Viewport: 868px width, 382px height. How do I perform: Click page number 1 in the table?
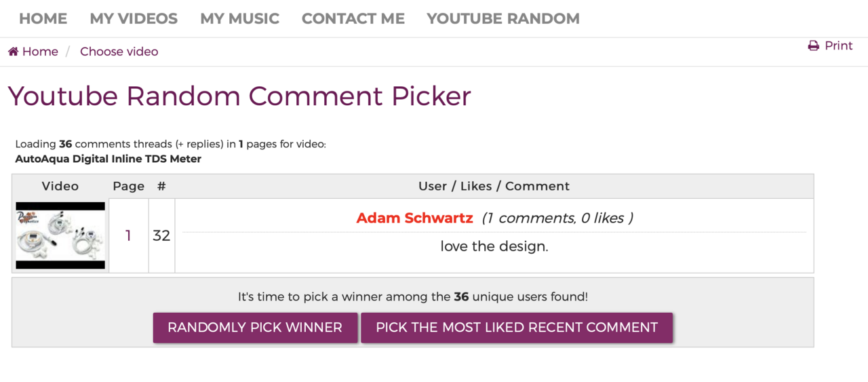pos(128,235)
